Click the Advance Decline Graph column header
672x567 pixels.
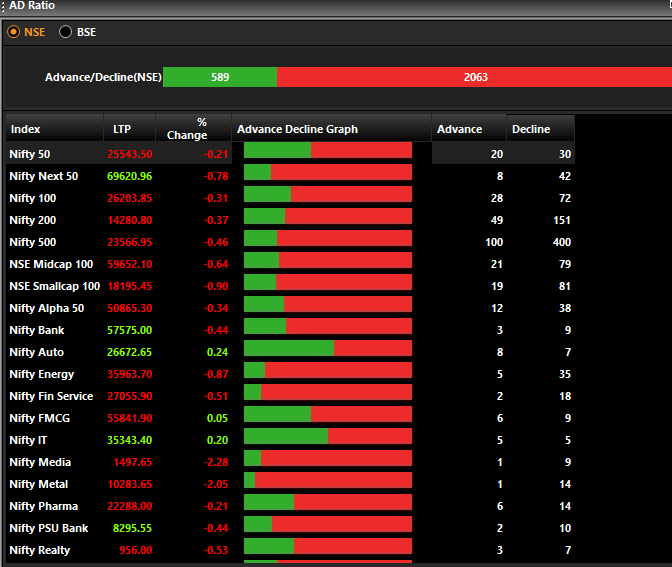(x=331, y=128)
